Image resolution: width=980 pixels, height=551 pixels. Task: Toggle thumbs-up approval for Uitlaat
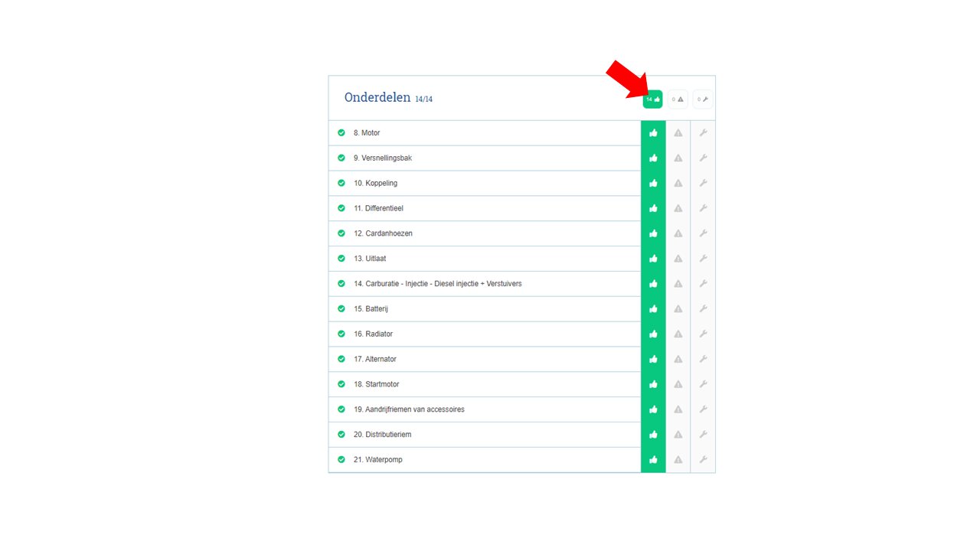(653, 259)
